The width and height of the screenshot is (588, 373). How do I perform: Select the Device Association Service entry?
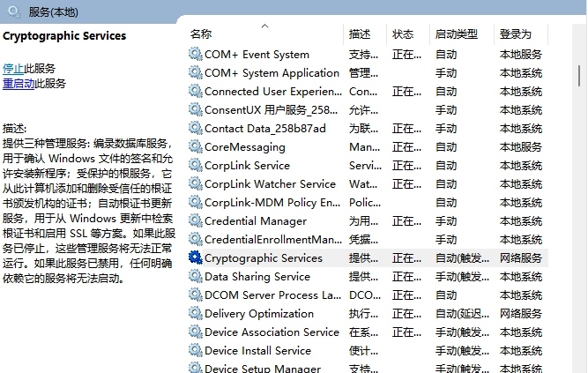pyautogui.click(x=271, y=332)
